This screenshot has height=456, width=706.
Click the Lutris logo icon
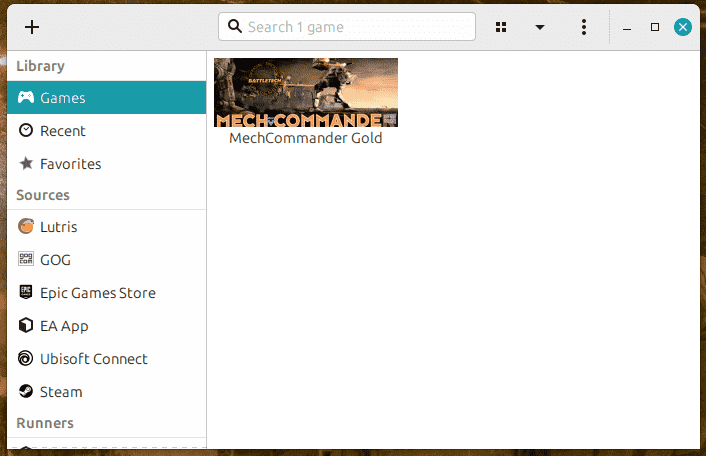click(x=26, y=226)
